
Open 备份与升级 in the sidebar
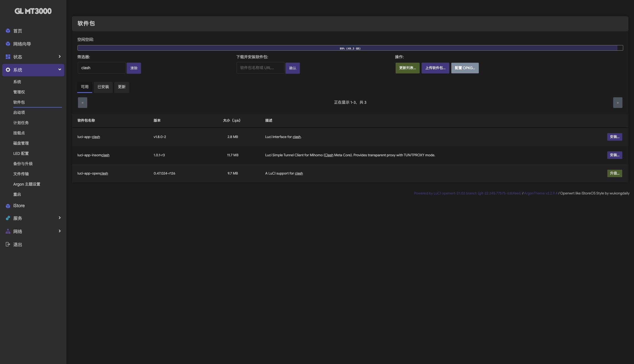23,164
